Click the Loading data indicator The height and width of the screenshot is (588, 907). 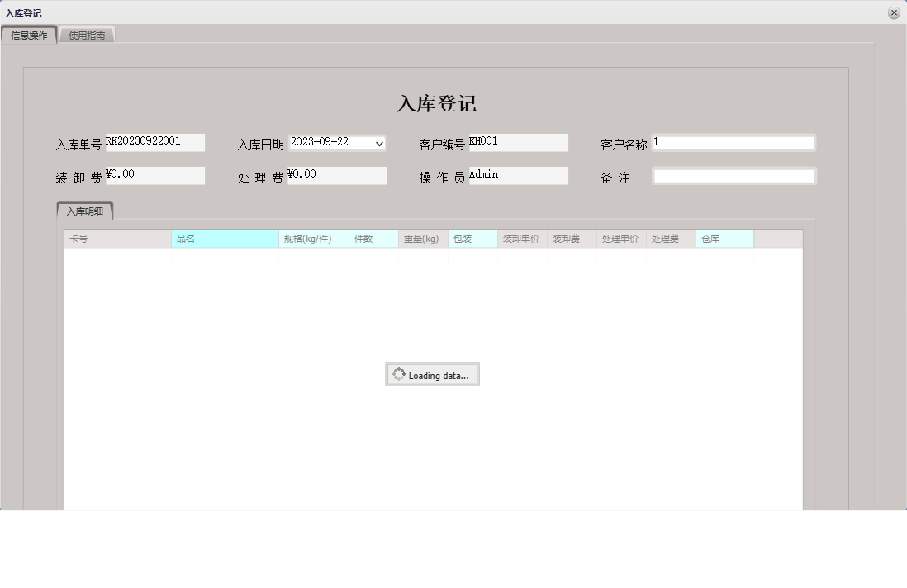click(432, 374)
